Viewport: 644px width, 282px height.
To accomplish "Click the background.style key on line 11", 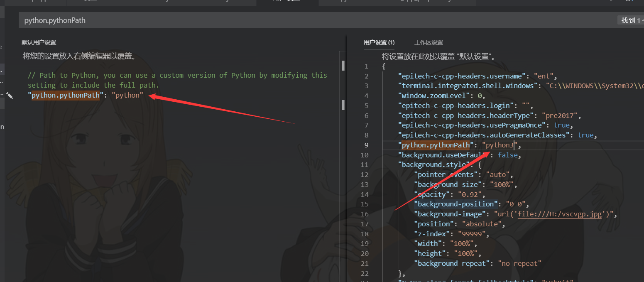I will [433, 165].
